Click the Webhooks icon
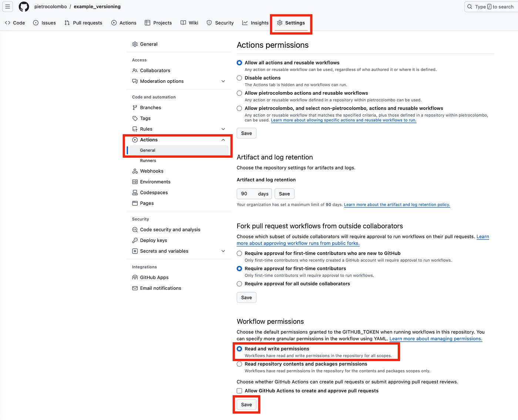This screenshot has height=420, width=518. click(x=135, y=171)
